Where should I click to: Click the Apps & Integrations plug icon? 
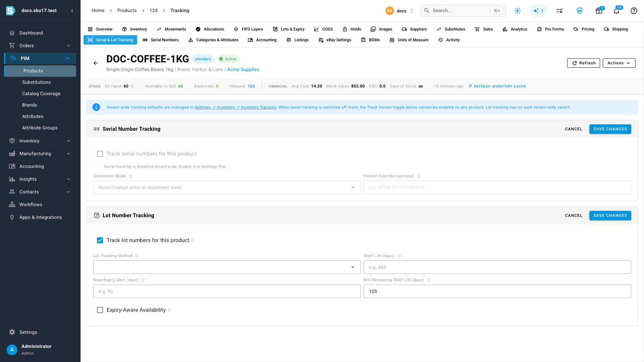12,217
